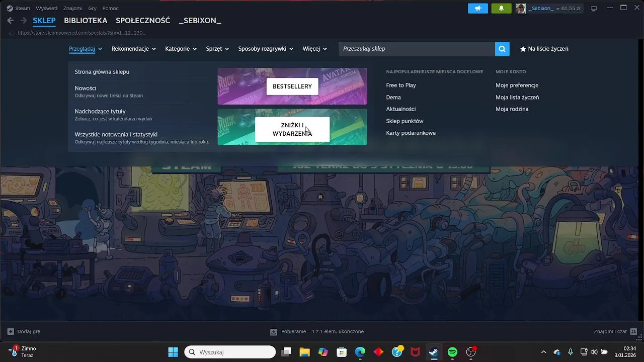
Task: Switch to the SKLEP tab
Action: click(44, 21)
